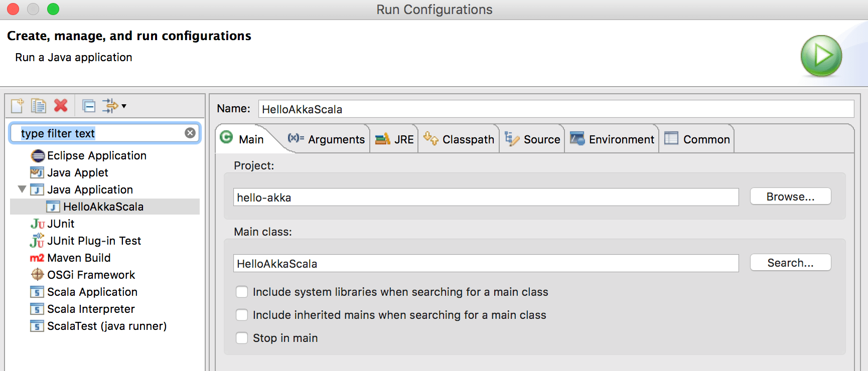
Task: Select JUnit configuration type
Action: (x=61, y=224)
